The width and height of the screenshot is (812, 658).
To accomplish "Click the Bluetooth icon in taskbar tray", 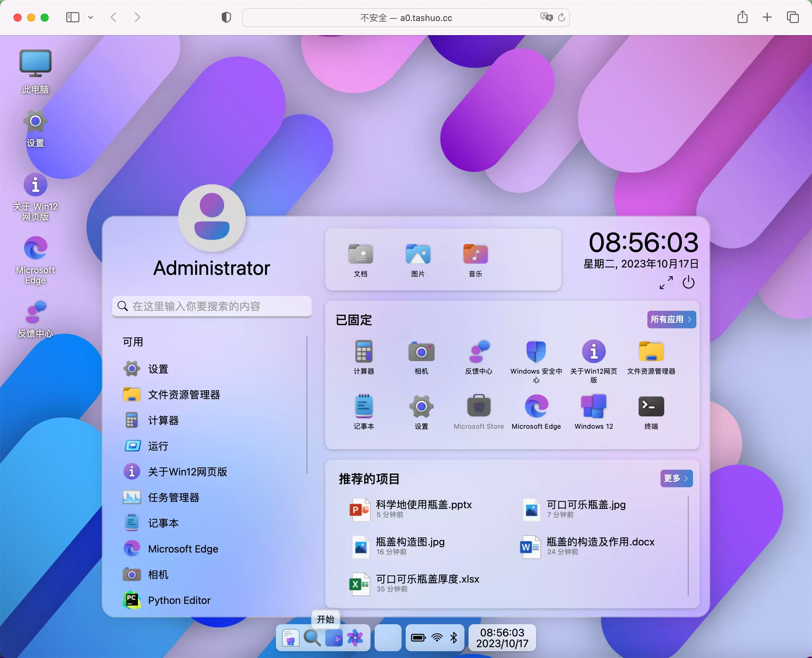I will click(x=454, y=638).
